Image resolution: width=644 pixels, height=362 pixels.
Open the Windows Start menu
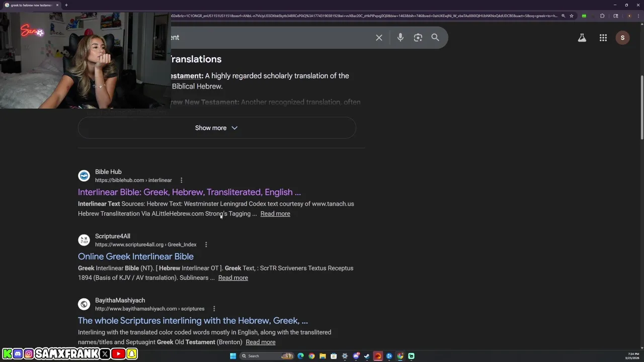pyautogui.click(x=233, y=356)
